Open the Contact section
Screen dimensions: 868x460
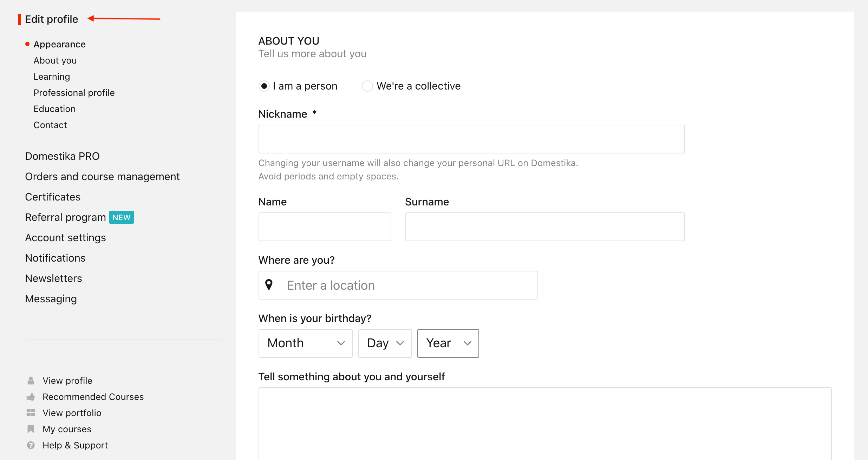click(x=50, y=125)
